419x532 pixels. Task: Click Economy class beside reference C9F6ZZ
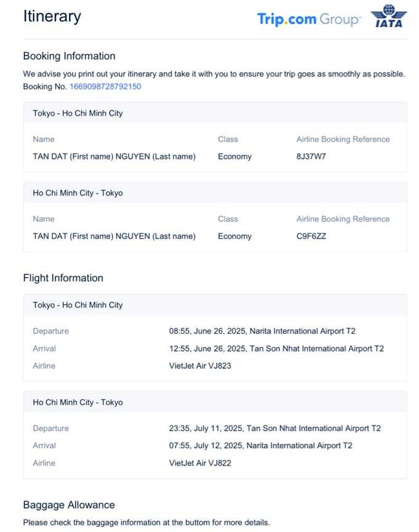[234, 236]
